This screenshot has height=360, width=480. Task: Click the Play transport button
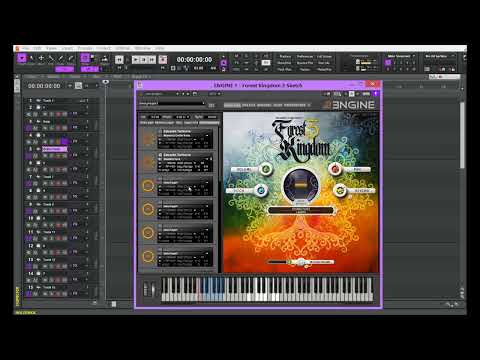click(136, 60)
